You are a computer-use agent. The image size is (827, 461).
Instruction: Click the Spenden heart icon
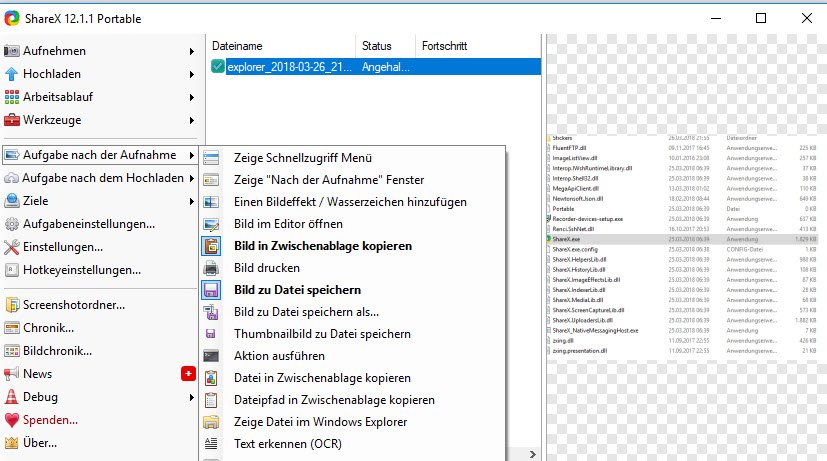tap(12, 420)
